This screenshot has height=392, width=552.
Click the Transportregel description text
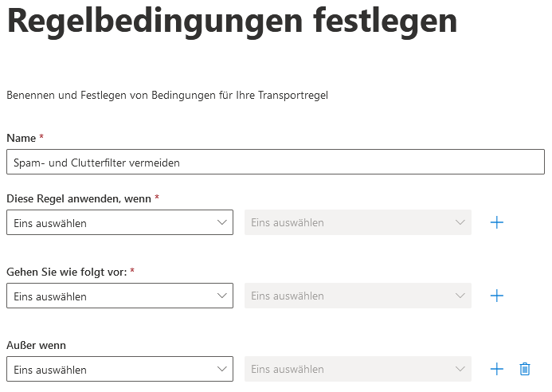[x=167, y=95]
